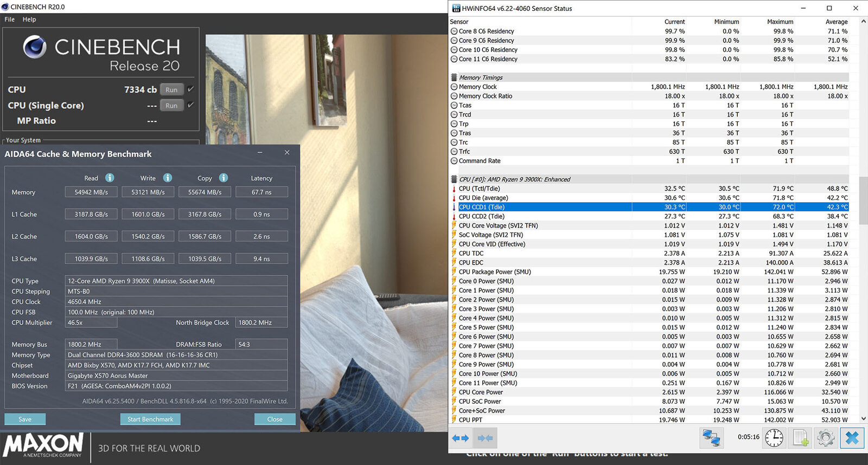The image size is (868, 465).
Task: Click the Cinebench title bar icon
Action: click(5, 7)
